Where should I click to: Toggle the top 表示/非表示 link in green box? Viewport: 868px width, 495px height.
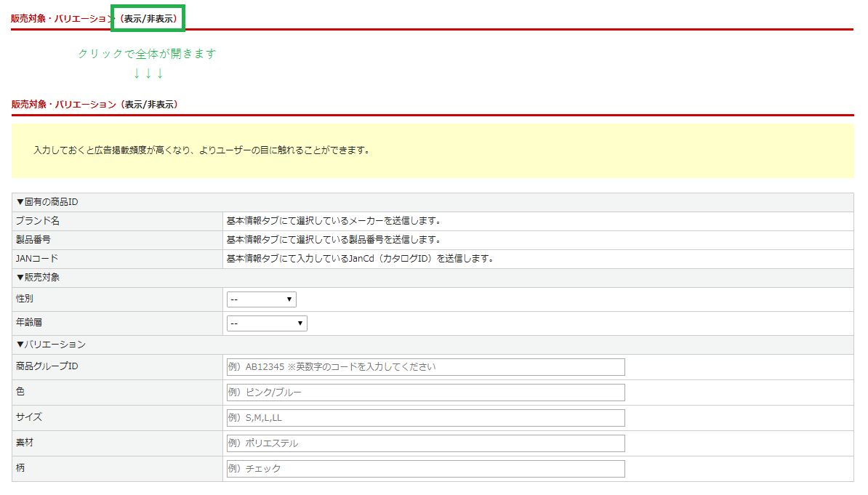[148, 19]
